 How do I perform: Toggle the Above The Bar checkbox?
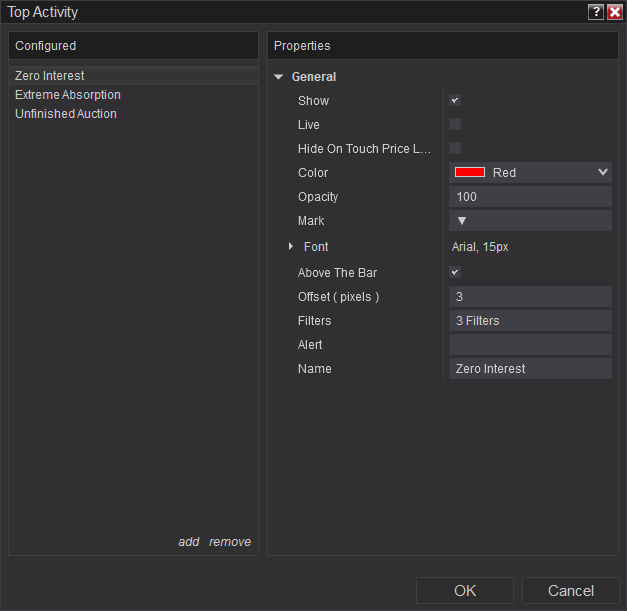tap(455, 273)
